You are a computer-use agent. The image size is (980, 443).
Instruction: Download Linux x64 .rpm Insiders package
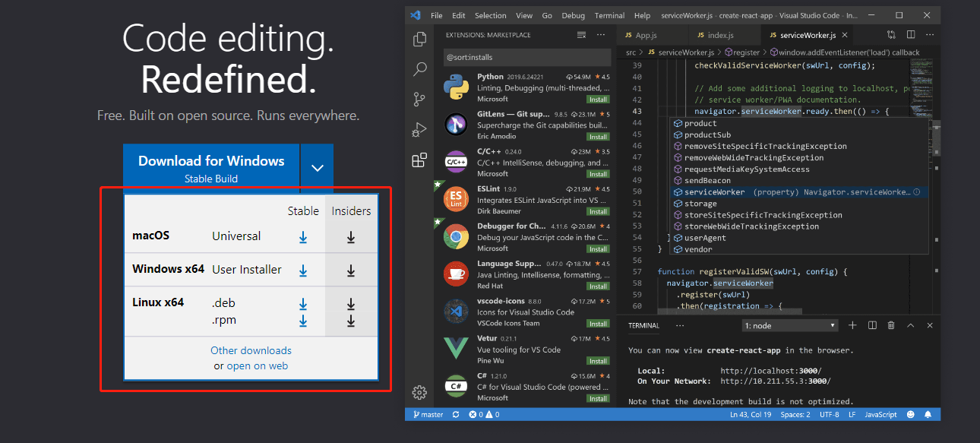(x=351, y=321)
